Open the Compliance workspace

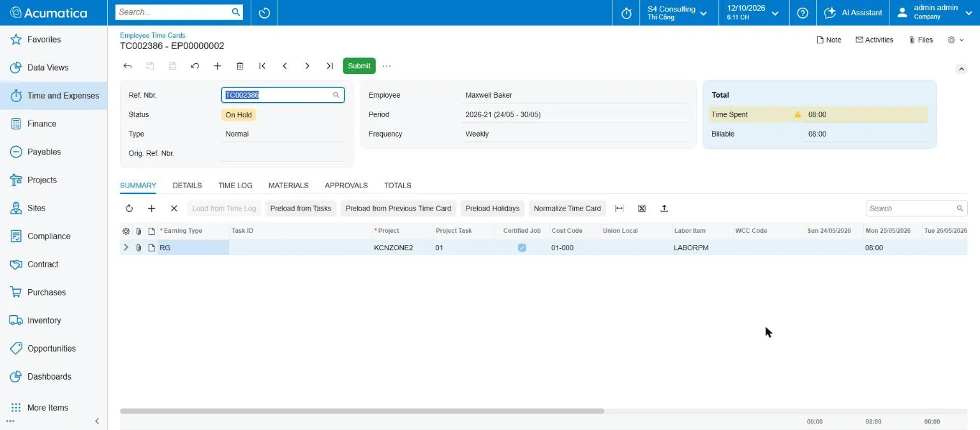pos(54,236)
